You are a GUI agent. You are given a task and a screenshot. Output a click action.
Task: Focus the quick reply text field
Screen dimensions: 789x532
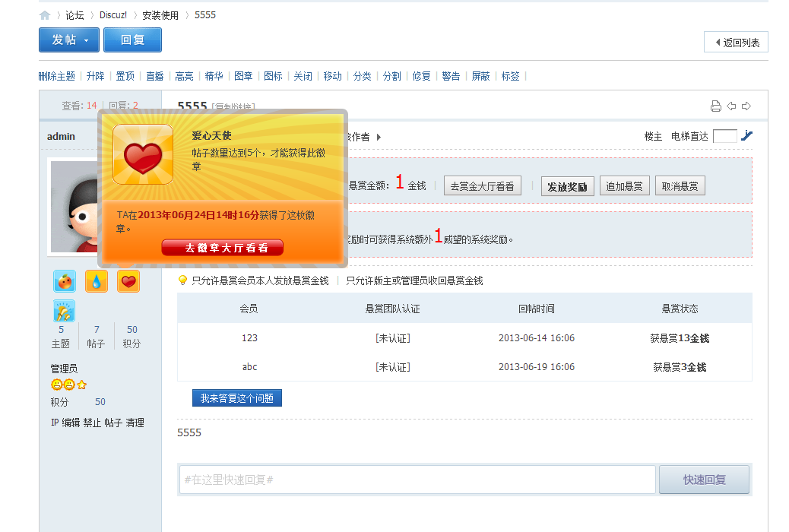[417, 480]
